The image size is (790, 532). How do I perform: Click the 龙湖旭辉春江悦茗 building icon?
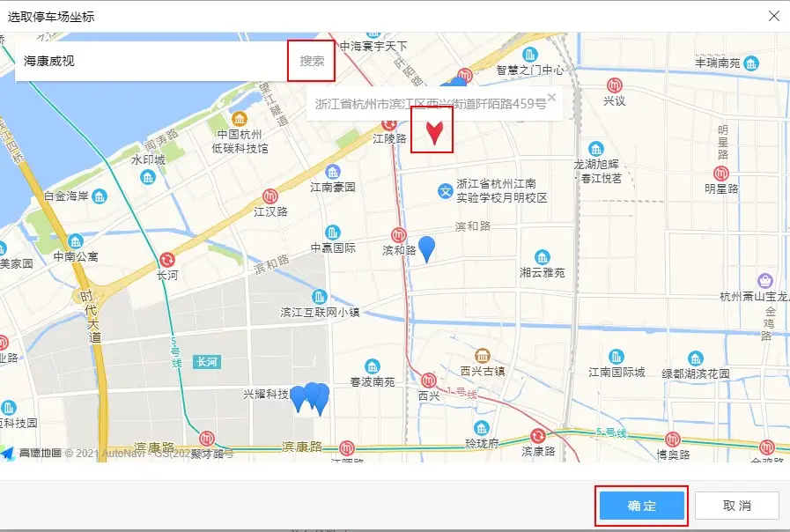click(x=597, y=149)
